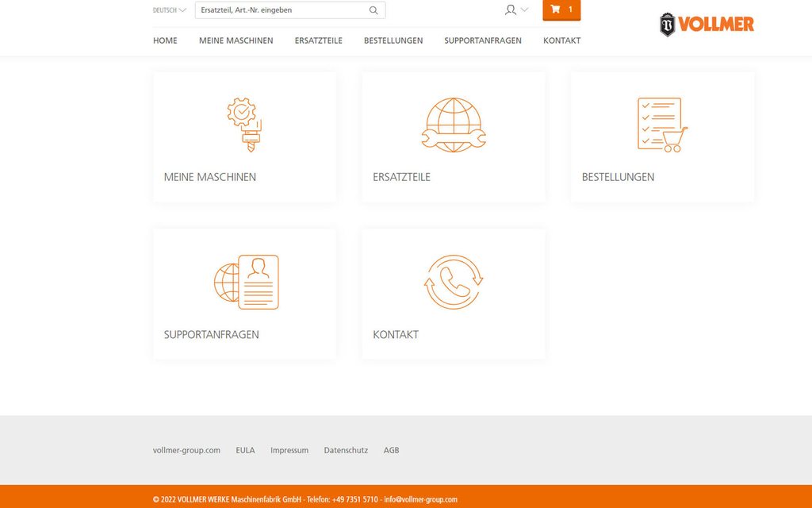Click the VOLLMER logo
The image size is (812, 508).
(707, 25)
